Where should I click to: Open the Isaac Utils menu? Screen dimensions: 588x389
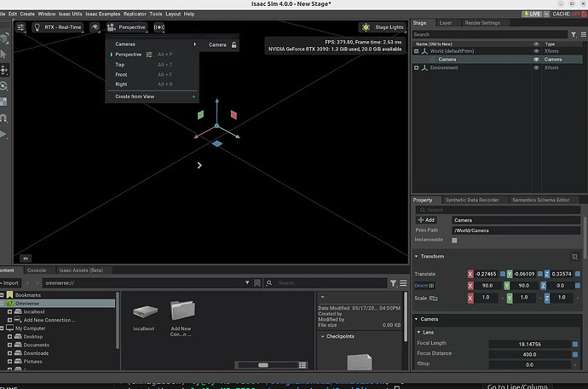pos(70,14)
